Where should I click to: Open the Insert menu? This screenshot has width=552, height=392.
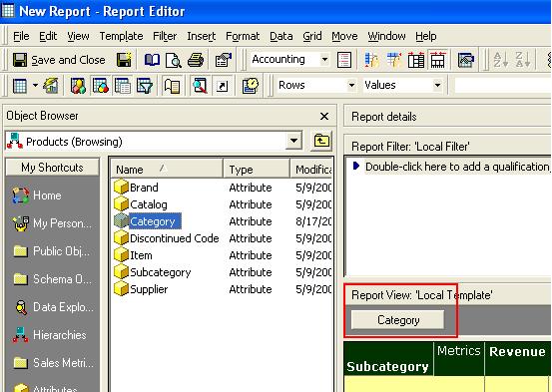click(x=201, y=36)
